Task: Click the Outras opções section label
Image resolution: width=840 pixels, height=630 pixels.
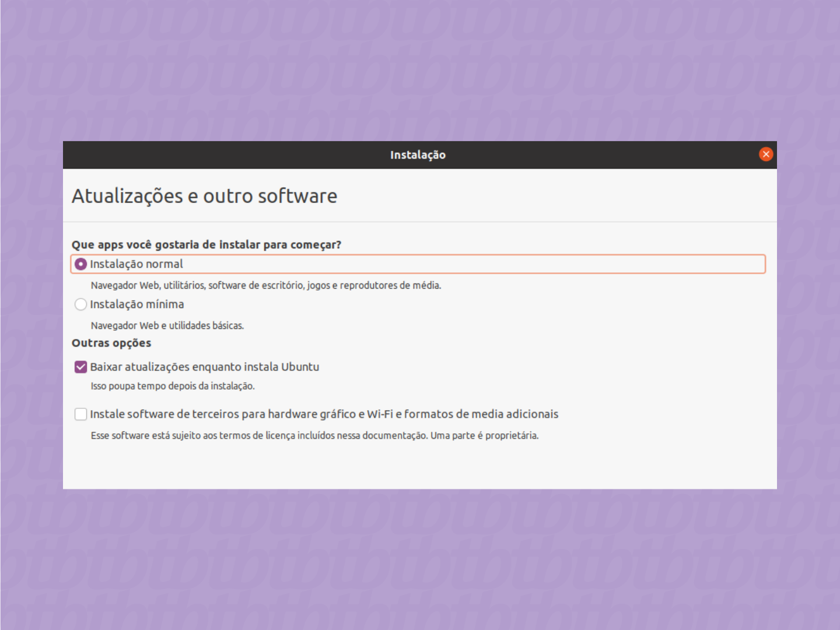Action: click(111, 343)
